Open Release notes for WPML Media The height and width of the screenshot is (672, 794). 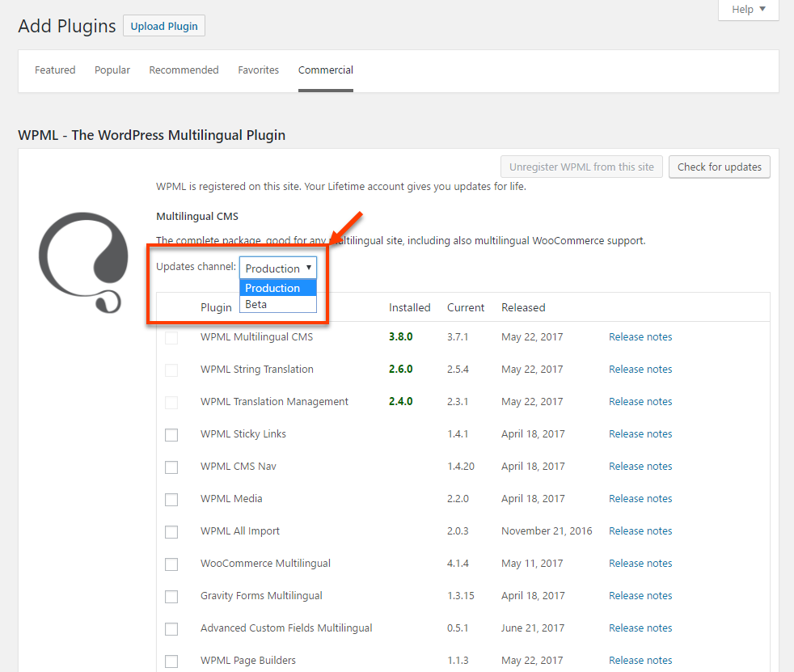coord(640,499)
